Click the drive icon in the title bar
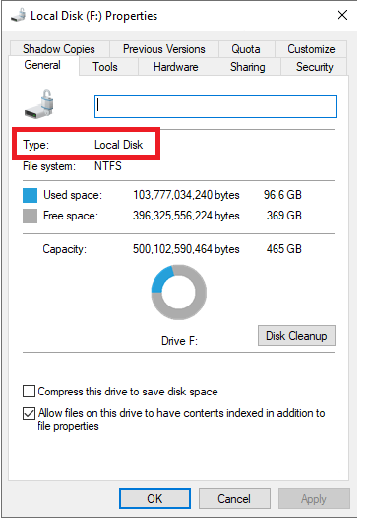 coord(18,15)
